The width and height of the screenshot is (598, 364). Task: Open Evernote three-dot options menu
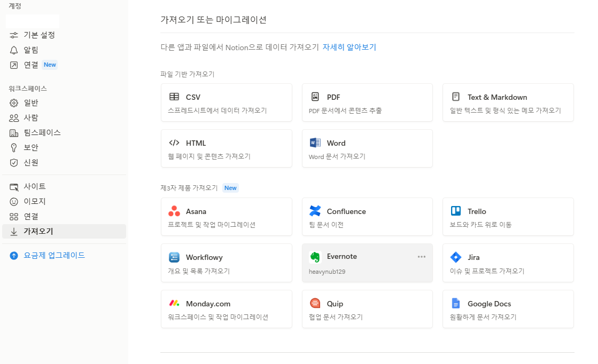click(422, 257)
